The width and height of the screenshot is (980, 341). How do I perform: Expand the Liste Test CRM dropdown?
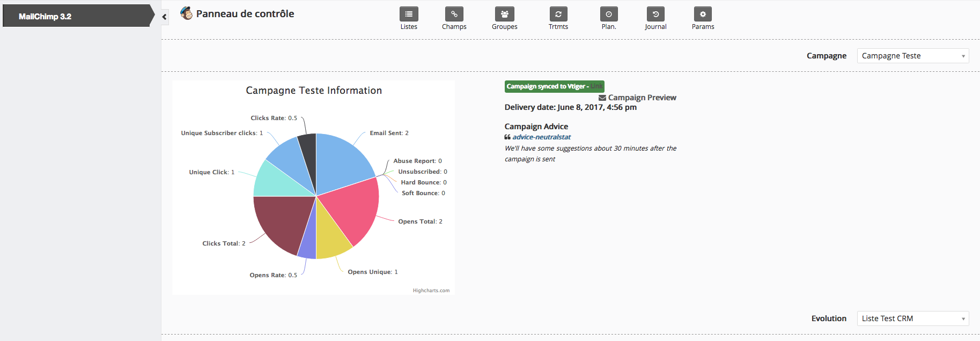(x=912, y=318)
